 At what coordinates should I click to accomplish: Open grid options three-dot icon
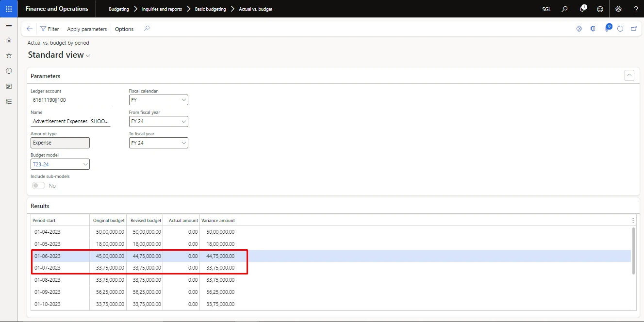633,220
